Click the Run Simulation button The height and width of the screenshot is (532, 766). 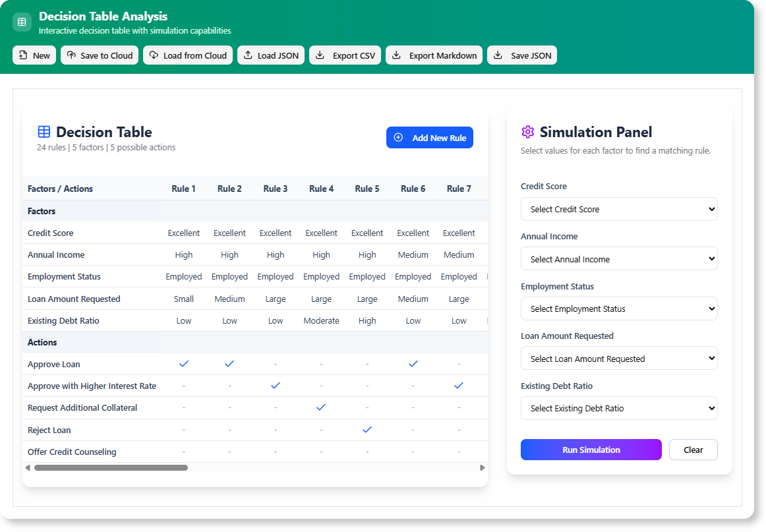[x=591, y=450]
